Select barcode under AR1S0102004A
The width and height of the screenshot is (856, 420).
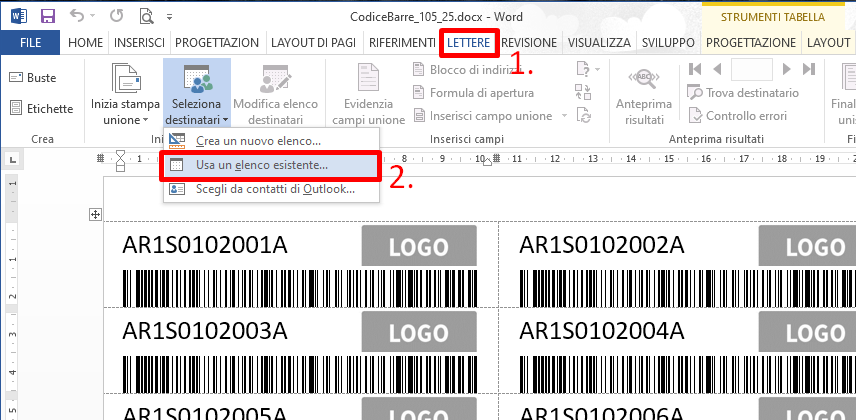pos(687,374)
